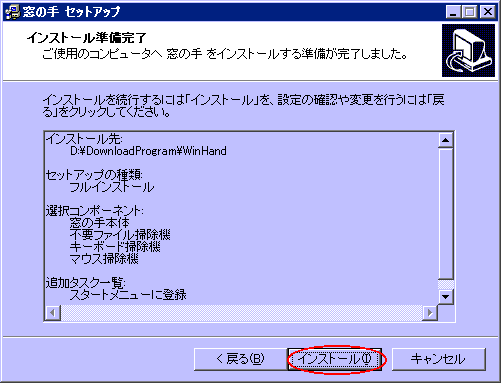Click the スタートメニューに登録 task line
The image size is (501, 383).
128,295
